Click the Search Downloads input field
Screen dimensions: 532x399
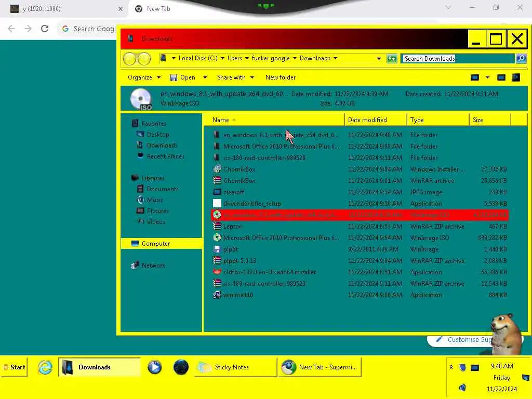(458, 58)
